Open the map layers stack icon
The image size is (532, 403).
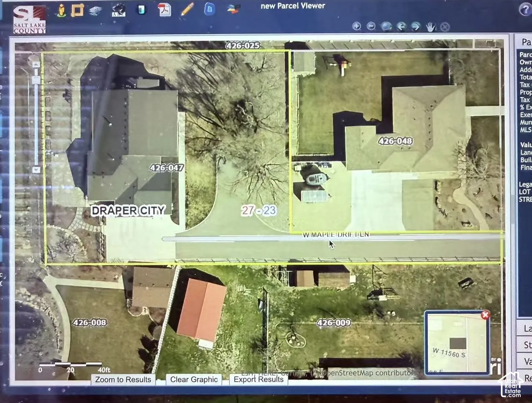pyautogui.click(x=96, y=10)
